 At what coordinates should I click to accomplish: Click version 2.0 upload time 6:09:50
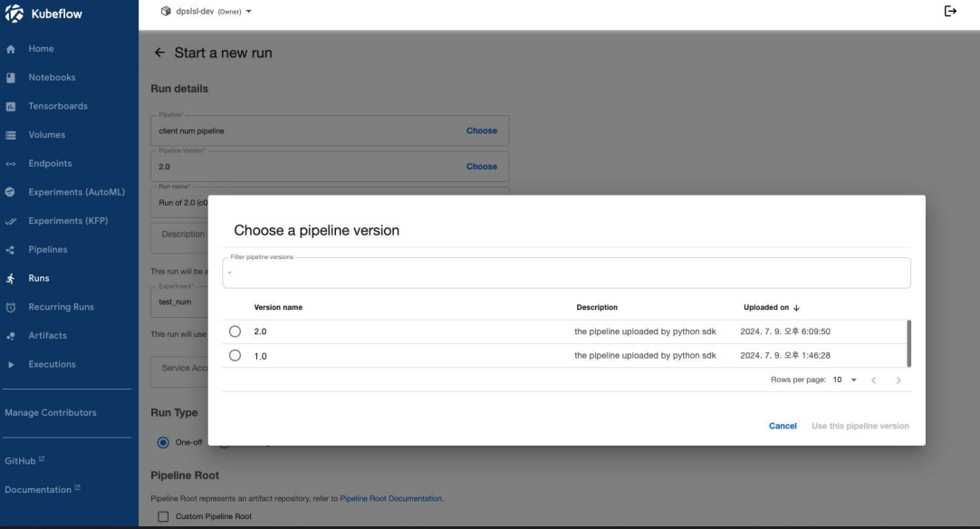pos(785,332)
